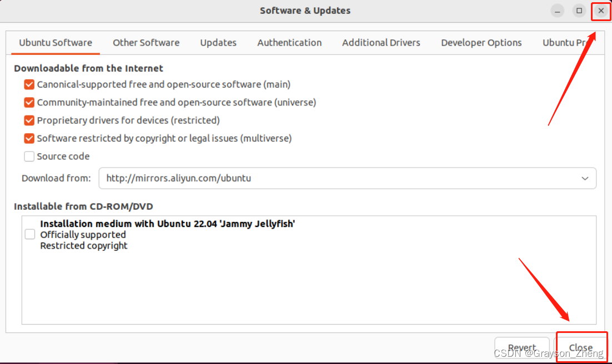Show the Developer Options tab
Image resolution: width=612 pixels, height=364 pixels.
click(481, 43)
